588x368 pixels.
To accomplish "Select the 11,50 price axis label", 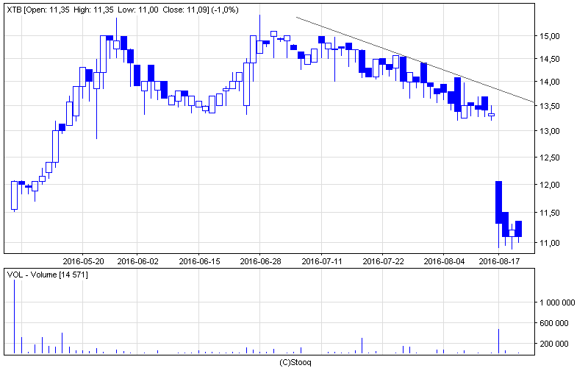I will coord(549,213).
